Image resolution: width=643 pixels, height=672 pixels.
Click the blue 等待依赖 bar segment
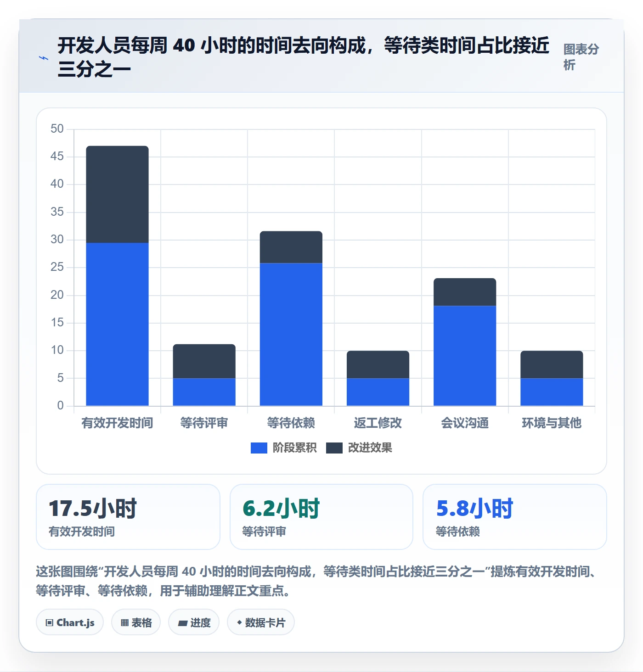(291, 334)
